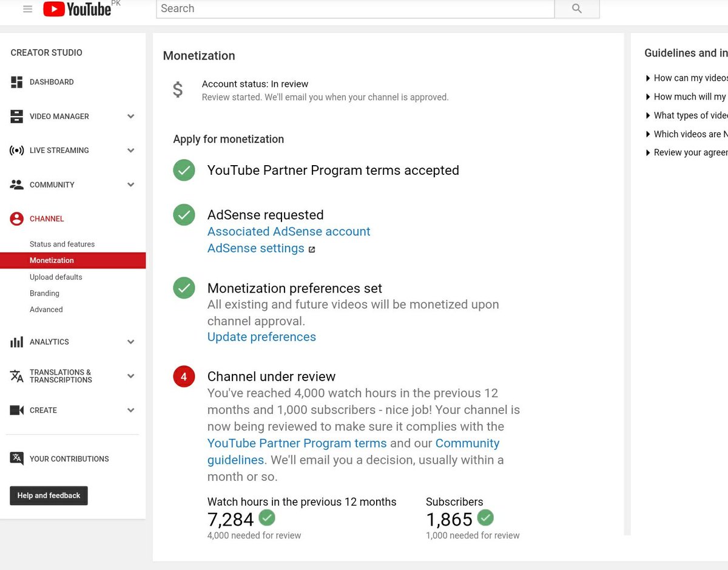Open Branding settings page
Image resolution: width=728 pixels, height=570 pixels.
coord(44,293)
